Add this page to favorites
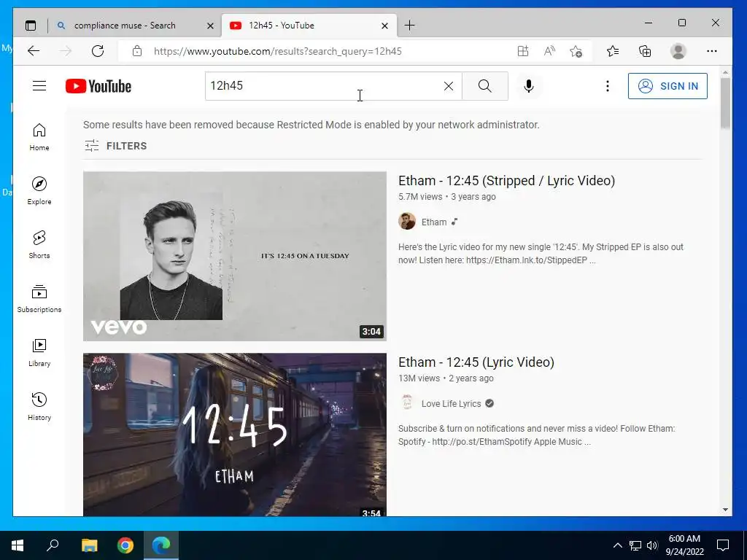This screenshot has height=560, width=747. tap(576, 51)
